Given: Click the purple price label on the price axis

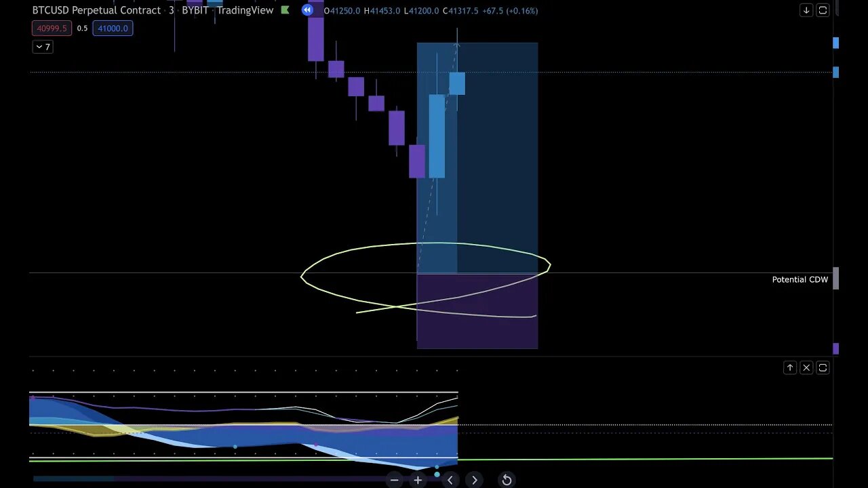Looking at the screenshot, I should pyautogui.click(x=836, y=348).
